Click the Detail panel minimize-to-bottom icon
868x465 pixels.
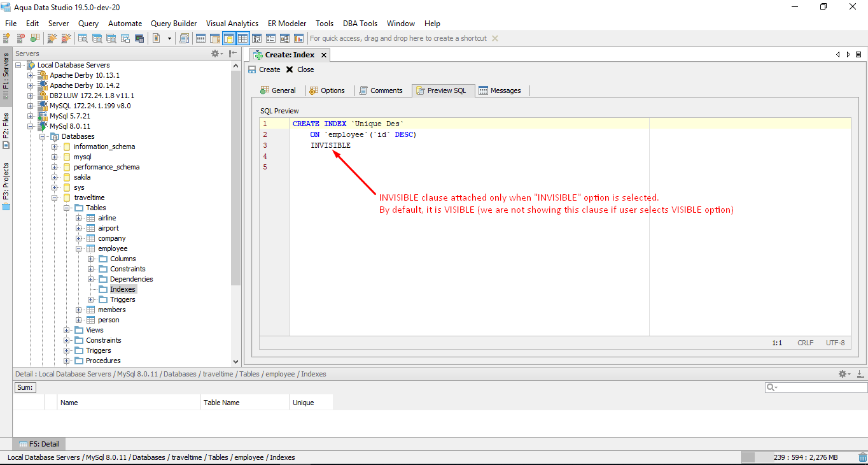[x=860, y=374]
